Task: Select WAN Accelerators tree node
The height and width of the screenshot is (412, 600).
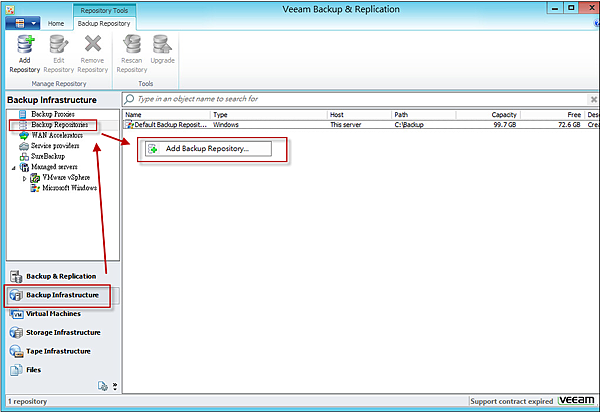Action: coord(57,135)
